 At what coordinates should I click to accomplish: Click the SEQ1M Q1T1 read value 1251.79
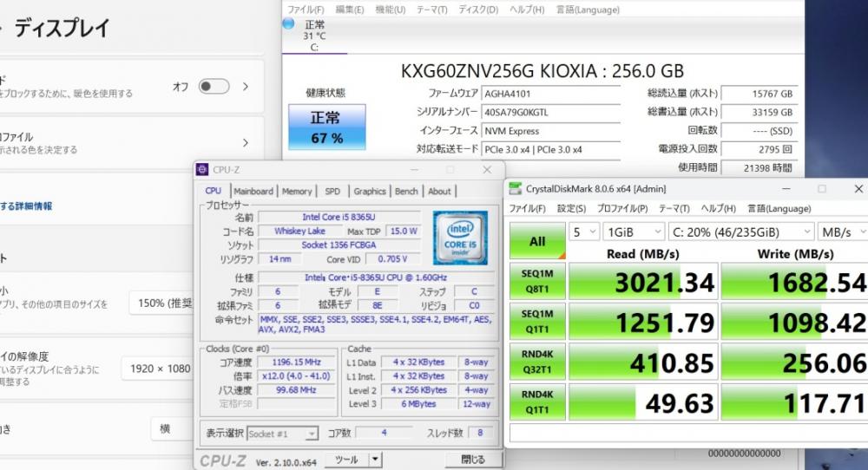(x=643, y=322)
